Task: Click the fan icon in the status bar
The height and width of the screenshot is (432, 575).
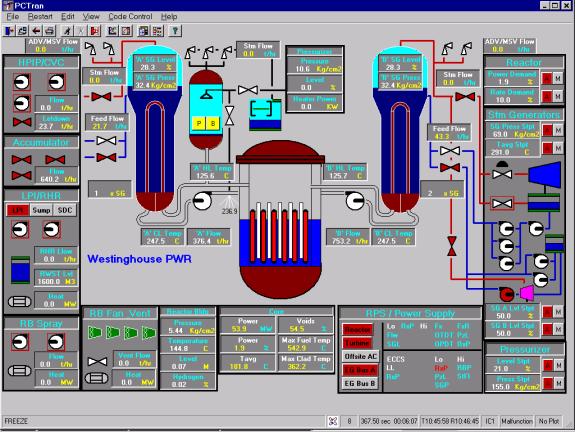Action: click(333, 421)
